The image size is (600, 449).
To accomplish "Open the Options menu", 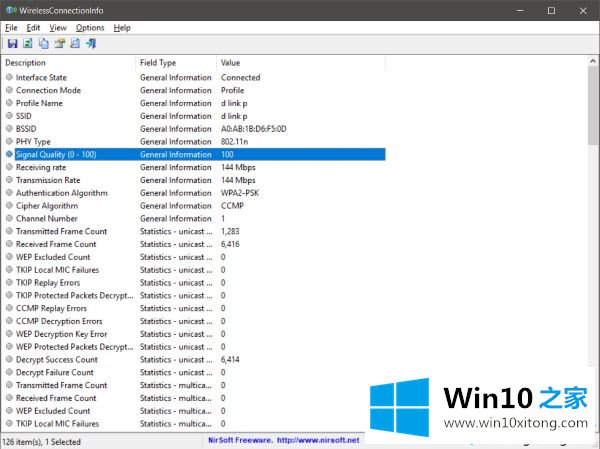I will (x=90, y=28).
